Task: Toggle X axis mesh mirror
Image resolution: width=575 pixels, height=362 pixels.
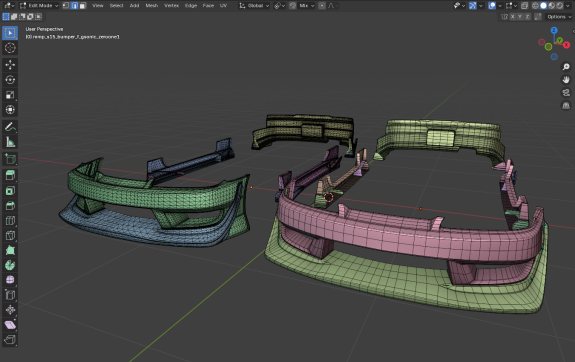Action: (512, 17)
